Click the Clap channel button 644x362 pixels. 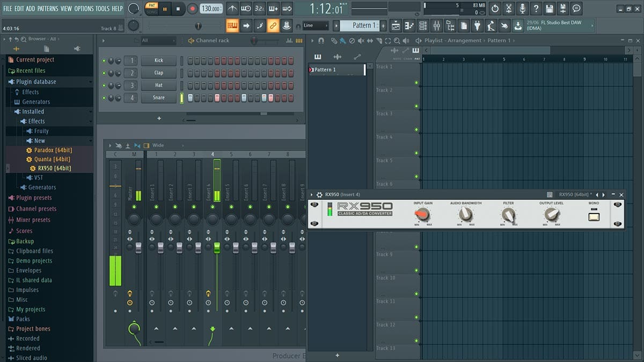click(x=159, y=73)
